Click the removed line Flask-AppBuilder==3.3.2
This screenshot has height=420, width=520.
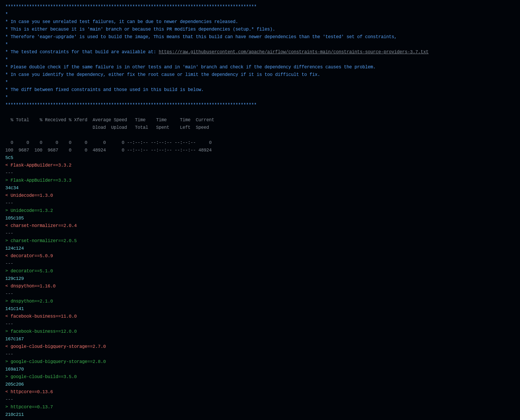[x=38, y=165]
